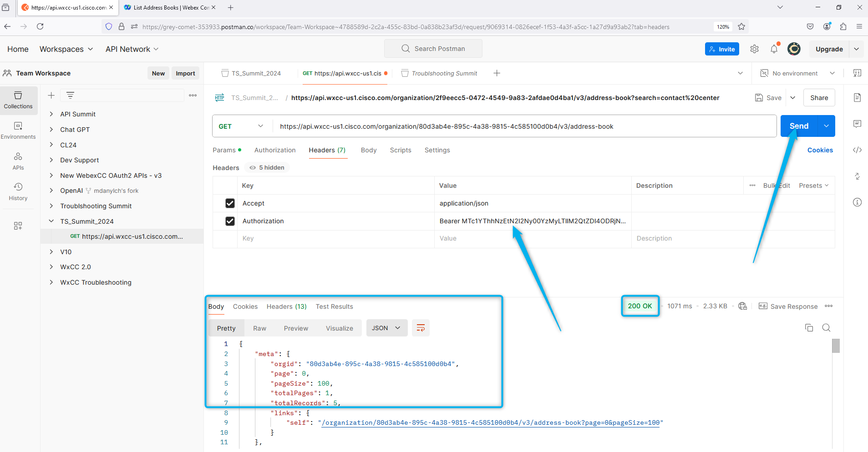Bookmark this page with the star
The width and height of the screenshot is (868, 452).
[x=741, y=26]
